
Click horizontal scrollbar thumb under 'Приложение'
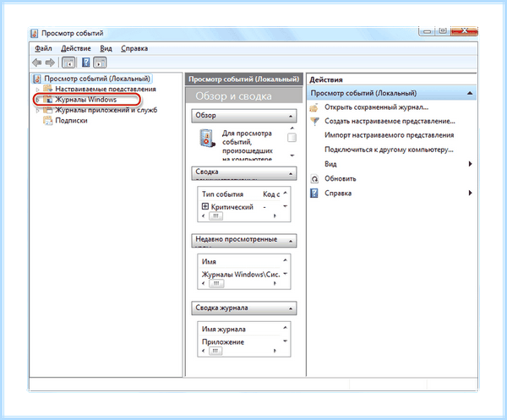pyautogui.click(x=215, y=351)
